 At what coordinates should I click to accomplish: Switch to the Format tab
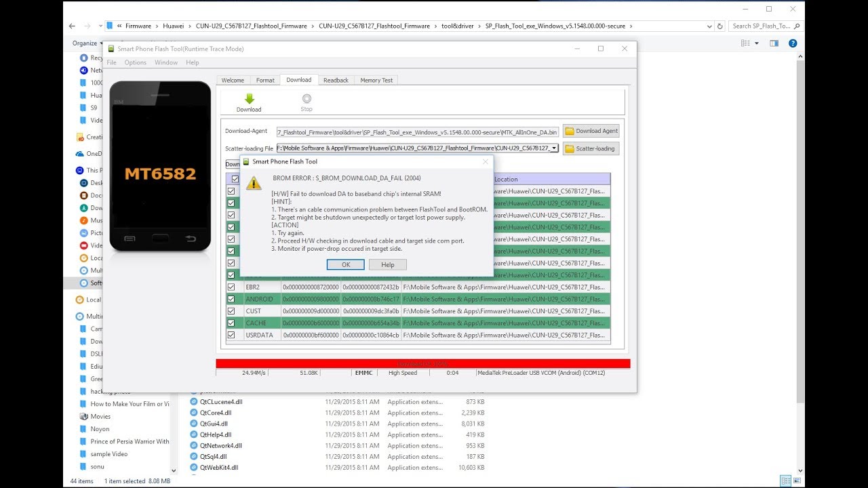point(265,80)
